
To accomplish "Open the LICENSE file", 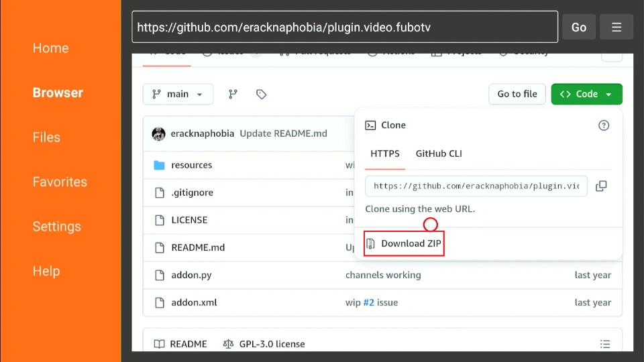I will tap(189, 220).
